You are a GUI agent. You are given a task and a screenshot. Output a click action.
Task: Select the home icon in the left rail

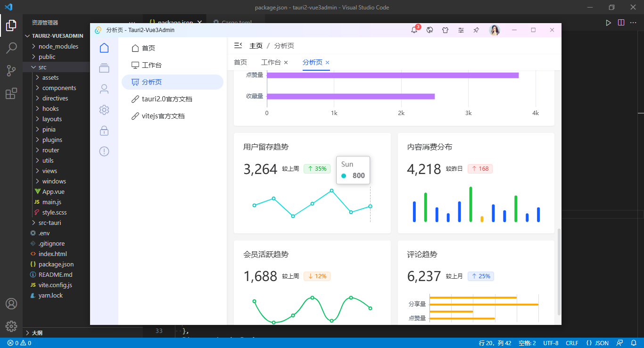coord(104,48)
